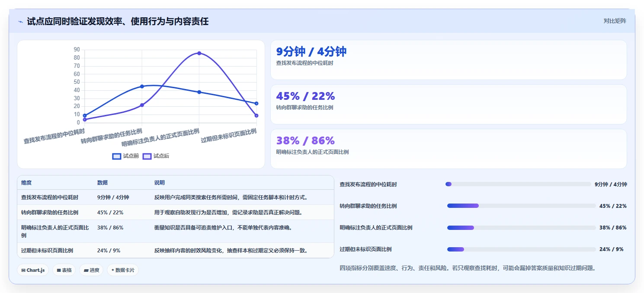
Task: Click the 试点前 data point at 45
Action: [142, 86]
